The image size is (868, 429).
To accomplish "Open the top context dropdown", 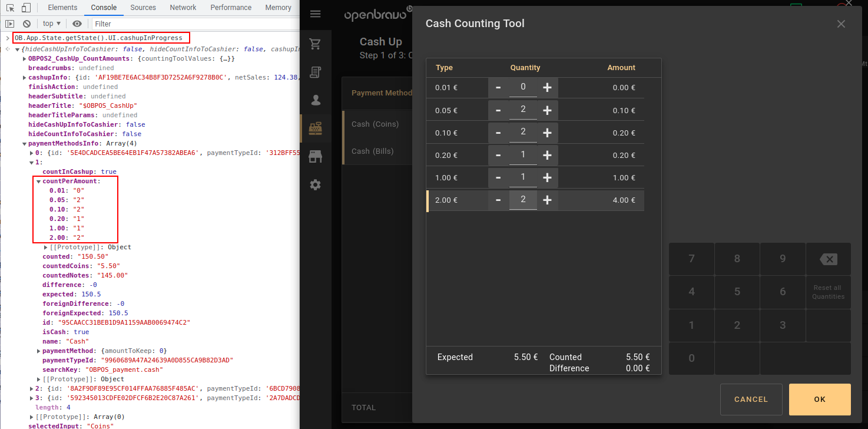I will click(52, 24).
